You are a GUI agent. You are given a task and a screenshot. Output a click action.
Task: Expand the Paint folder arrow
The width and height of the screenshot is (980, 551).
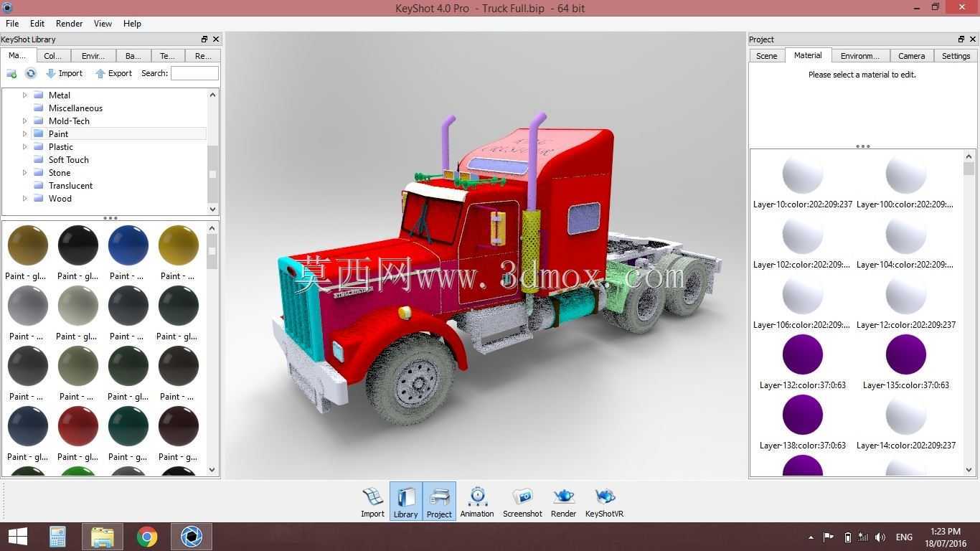point(24,133)
